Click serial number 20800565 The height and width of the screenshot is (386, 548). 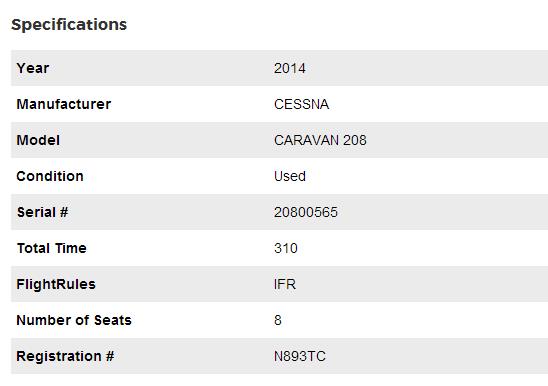(x=306, y=212)
